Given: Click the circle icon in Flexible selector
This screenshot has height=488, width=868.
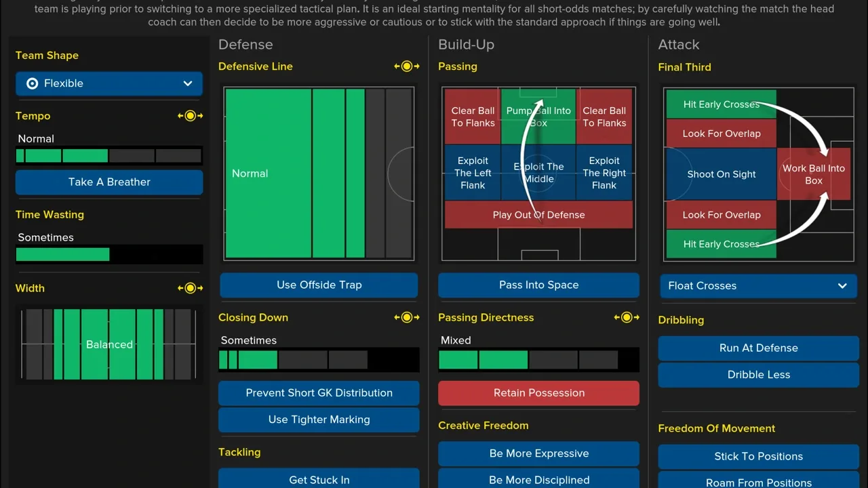Looking at the screenshot, I should (32, 83).
